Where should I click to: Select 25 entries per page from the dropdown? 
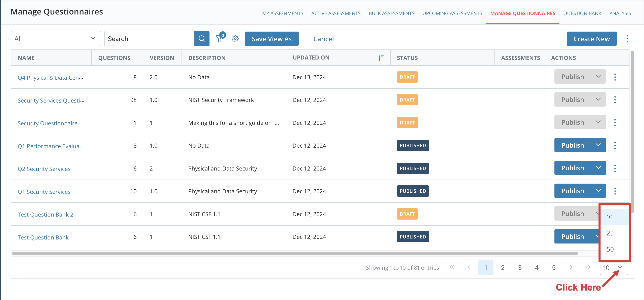(x=610, y=233)
